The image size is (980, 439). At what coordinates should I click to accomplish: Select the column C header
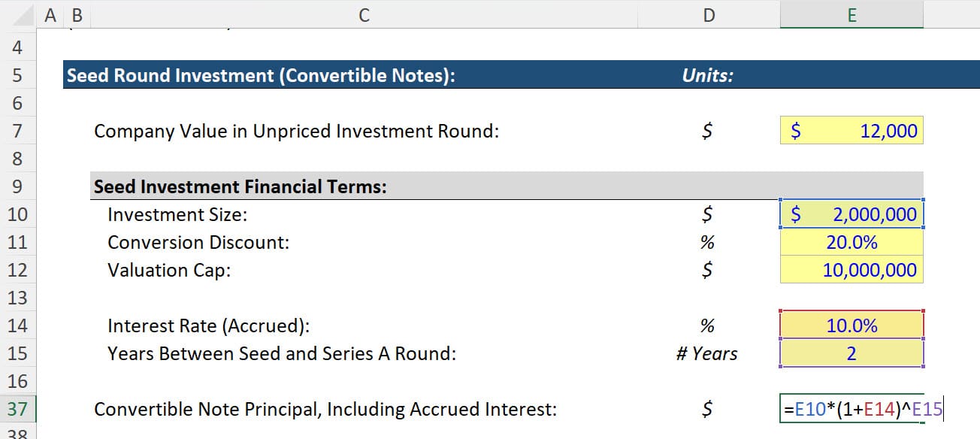(364, 14)
